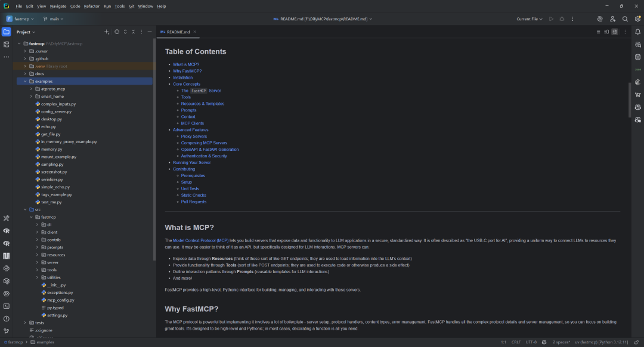Open the Python Packages tool window

[x=6, y=281]
